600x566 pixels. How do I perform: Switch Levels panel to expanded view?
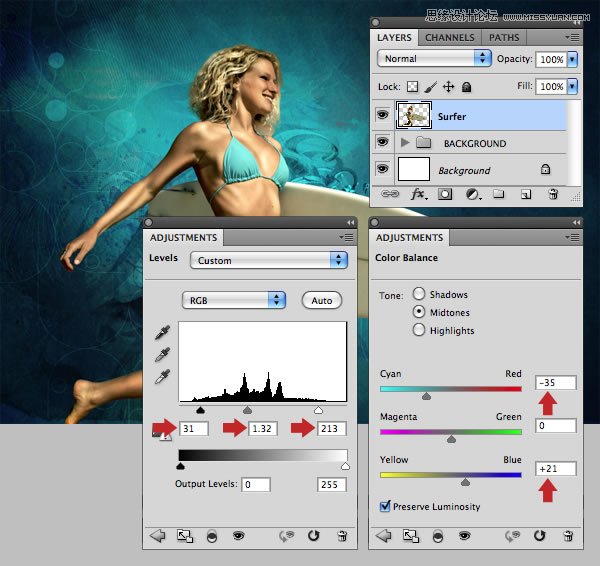tap(185, 536)
